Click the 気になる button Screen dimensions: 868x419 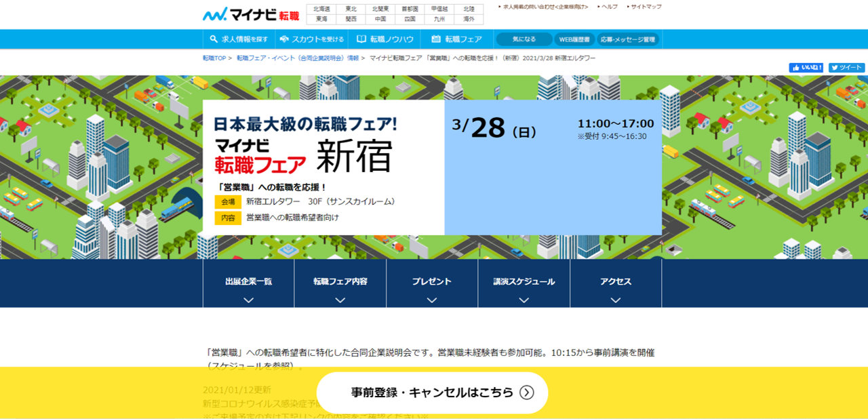point(524,39)
